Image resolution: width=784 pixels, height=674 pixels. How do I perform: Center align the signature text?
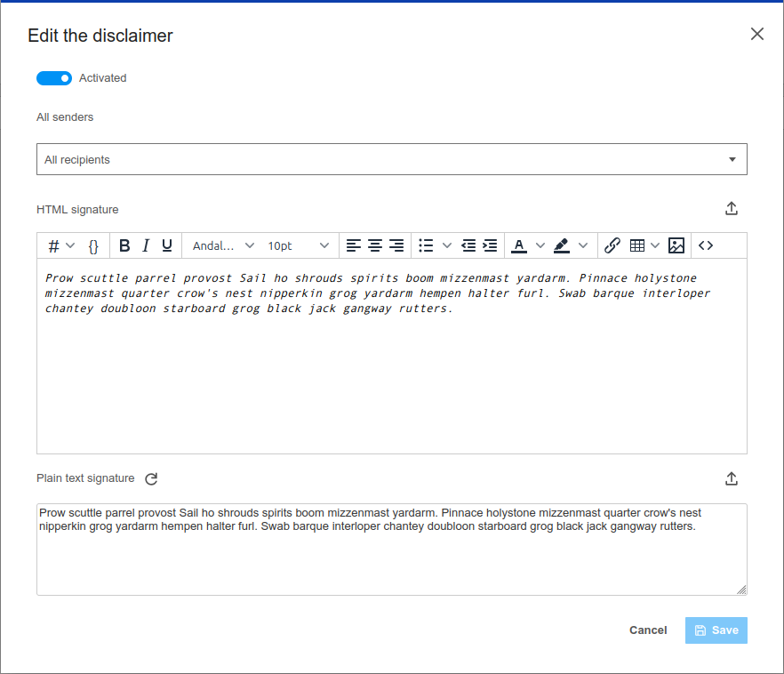pyautogui.click(x=375, y=245)
